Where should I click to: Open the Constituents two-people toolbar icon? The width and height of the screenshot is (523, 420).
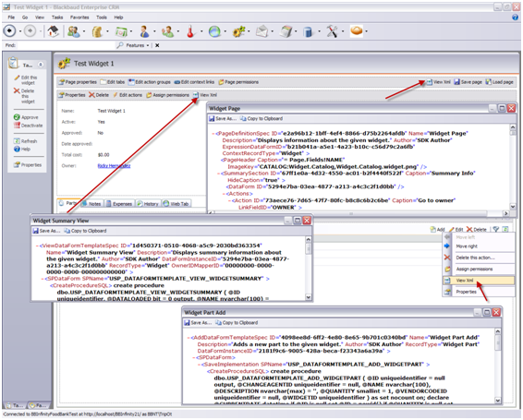click(73, 31)
